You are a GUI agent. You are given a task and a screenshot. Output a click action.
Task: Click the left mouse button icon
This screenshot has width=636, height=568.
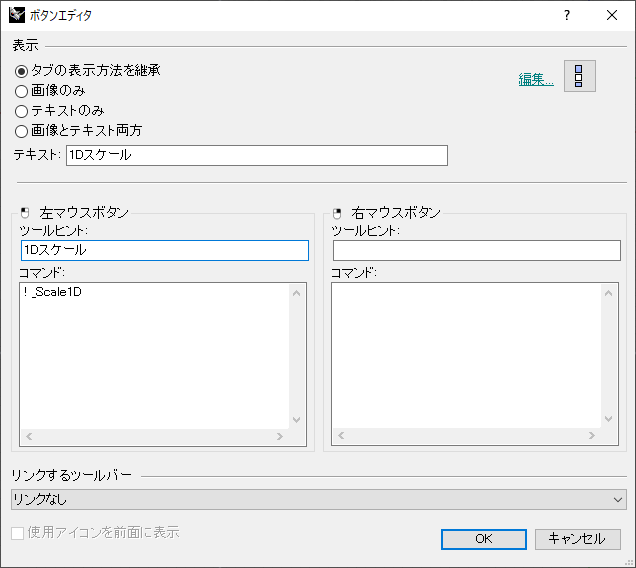[x=25, y=213]
